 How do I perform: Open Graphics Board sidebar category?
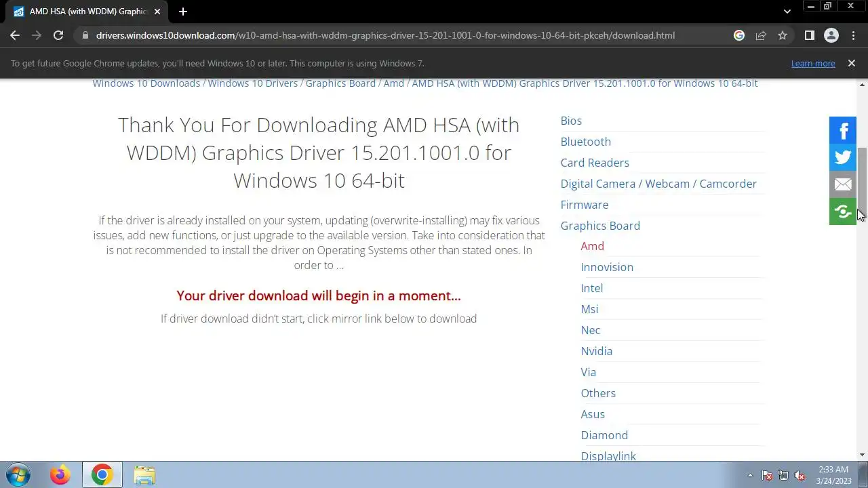[600, 226]
